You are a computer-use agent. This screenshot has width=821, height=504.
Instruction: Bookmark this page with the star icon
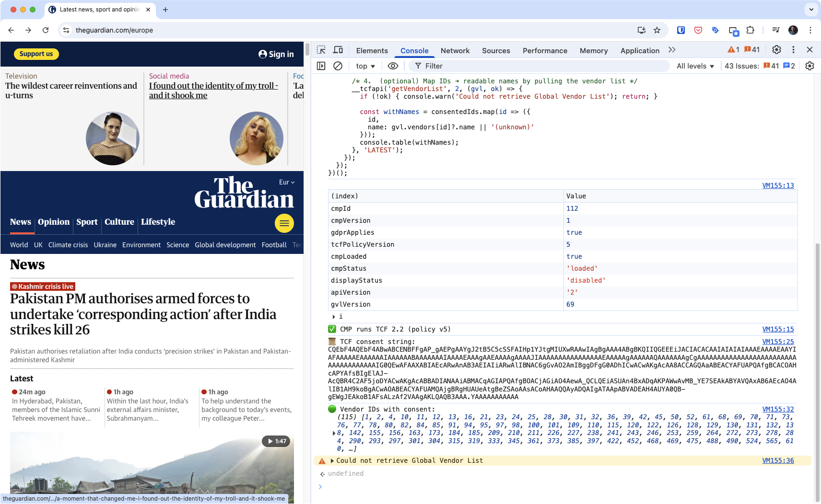click(657, 30)
